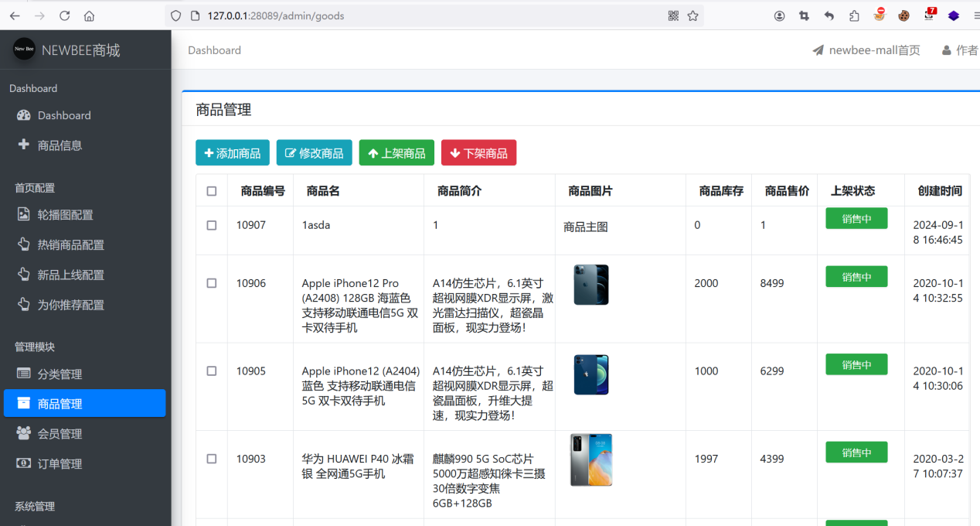Check the box for product 10907
980x526 pixels.
pos(212,225)
